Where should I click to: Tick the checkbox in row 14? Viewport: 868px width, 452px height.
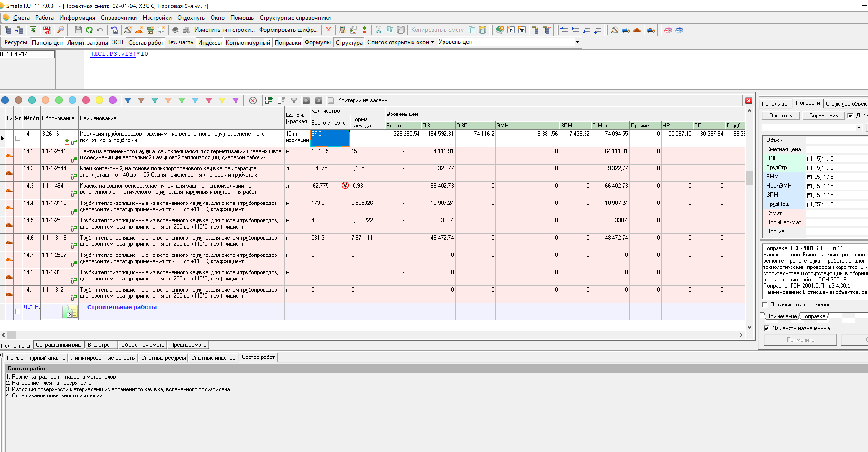pos(18,138)
